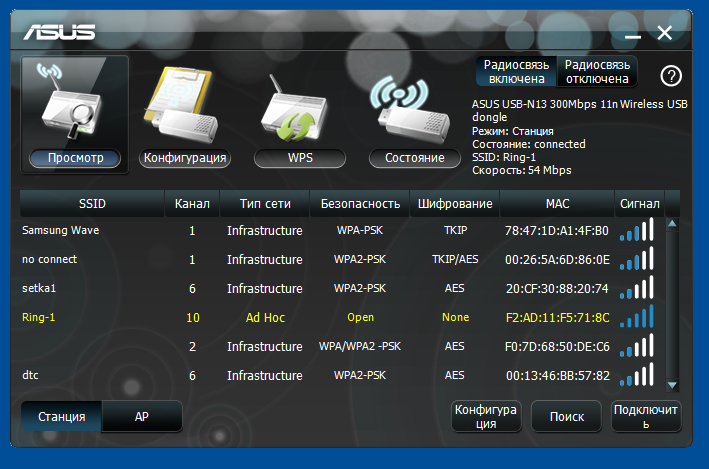Sort by the Шифрование column header
Screen dimensions: 709x469
[455, 204]
